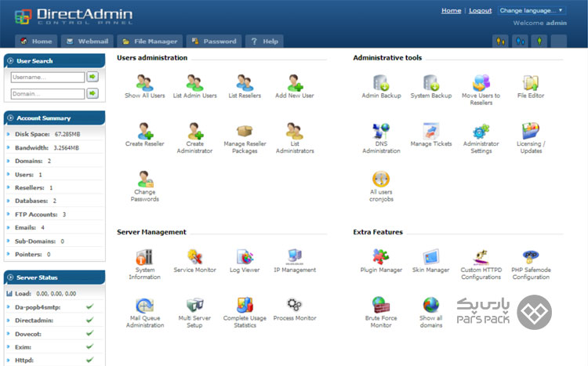Open IP Management
Image resolution: width=588 pixels, height=366 pixels.
click(295, 261)
